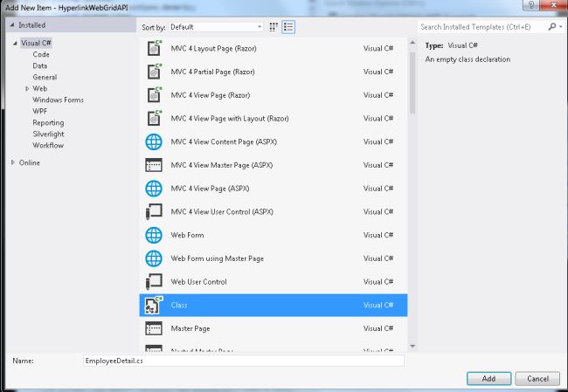568x392 pixels.
Task: Select the Reporting category
Action: click(48, 122)
